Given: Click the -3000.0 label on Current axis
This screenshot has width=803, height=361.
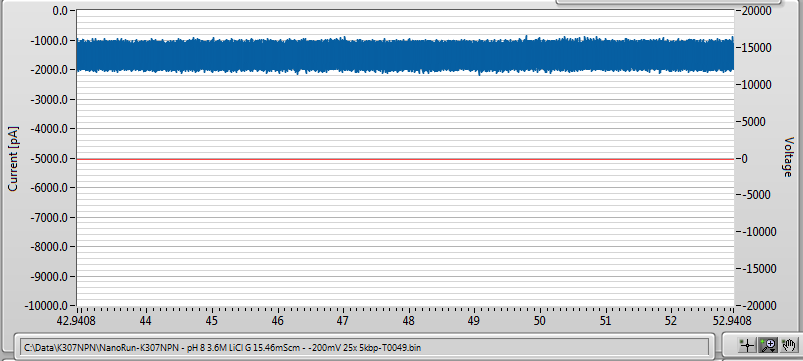Looking at the screenshot, I should (49, 99).
